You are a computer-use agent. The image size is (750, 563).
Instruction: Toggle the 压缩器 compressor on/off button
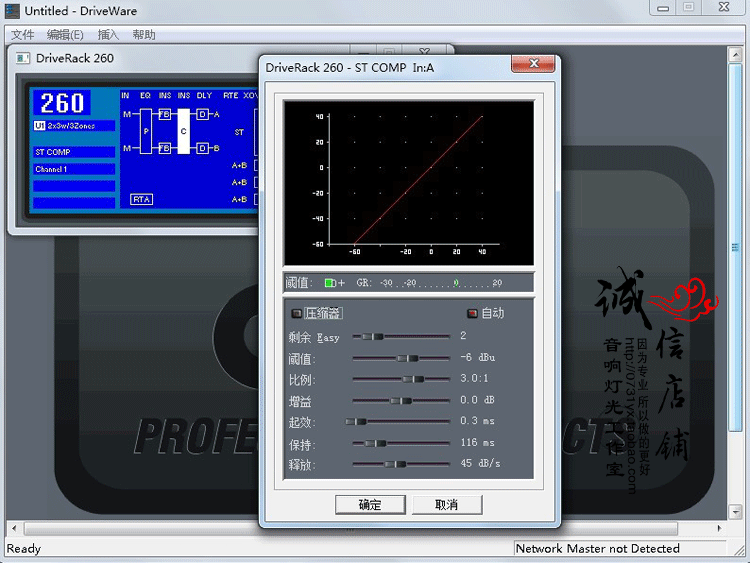point(297,313)
